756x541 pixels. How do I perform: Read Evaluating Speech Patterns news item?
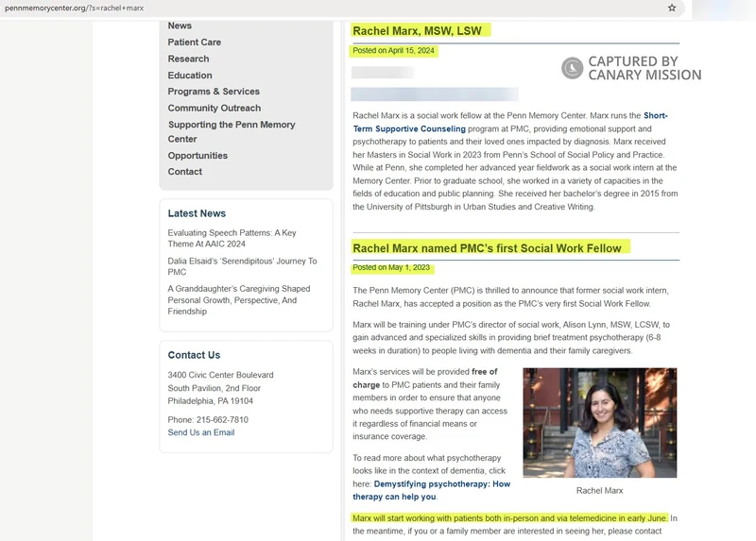tap(232, 239)
